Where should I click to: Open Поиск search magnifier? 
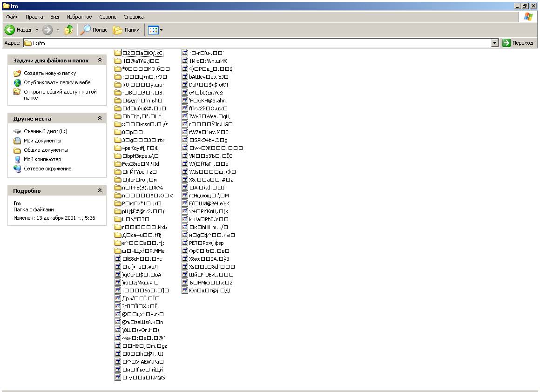[x=93, y=30]
